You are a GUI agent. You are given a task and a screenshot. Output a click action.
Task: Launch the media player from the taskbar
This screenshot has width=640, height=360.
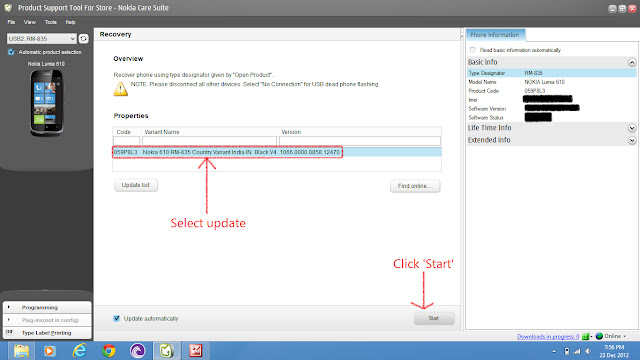pyautogui.click(x=50, y=351)
